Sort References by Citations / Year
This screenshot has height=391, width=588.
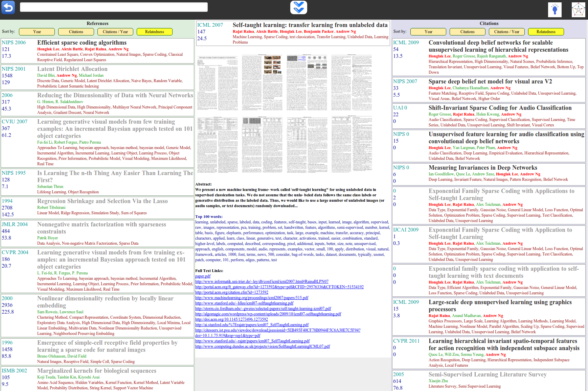115,32
